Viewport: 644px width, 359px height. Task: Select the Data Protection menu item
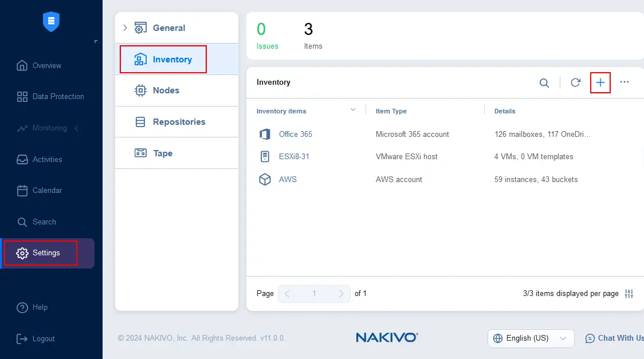coord(58,97)
